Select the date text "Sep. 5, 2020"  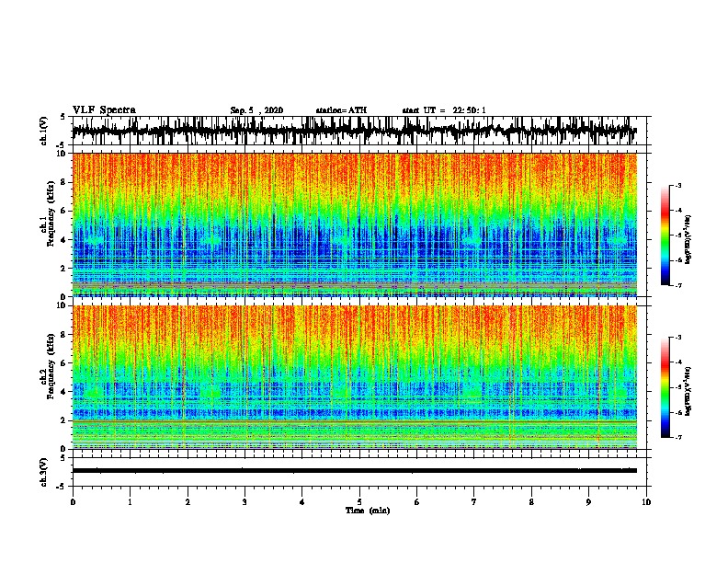(x=256, y=110)
